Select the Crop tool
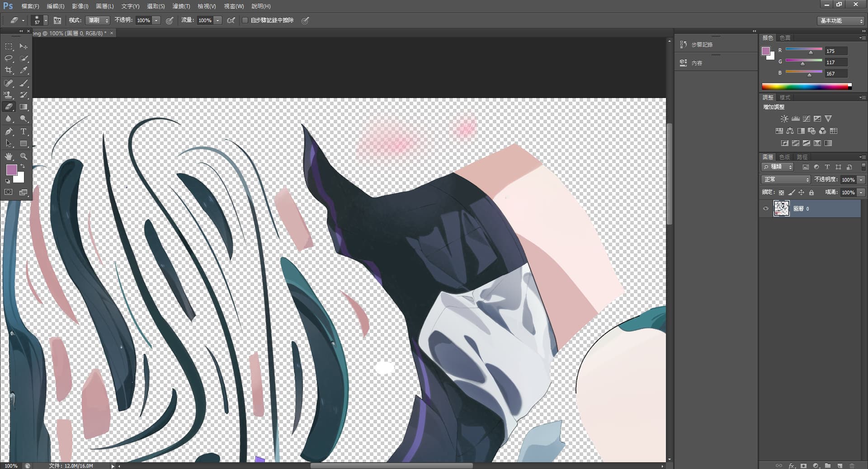 pos(9,70)
